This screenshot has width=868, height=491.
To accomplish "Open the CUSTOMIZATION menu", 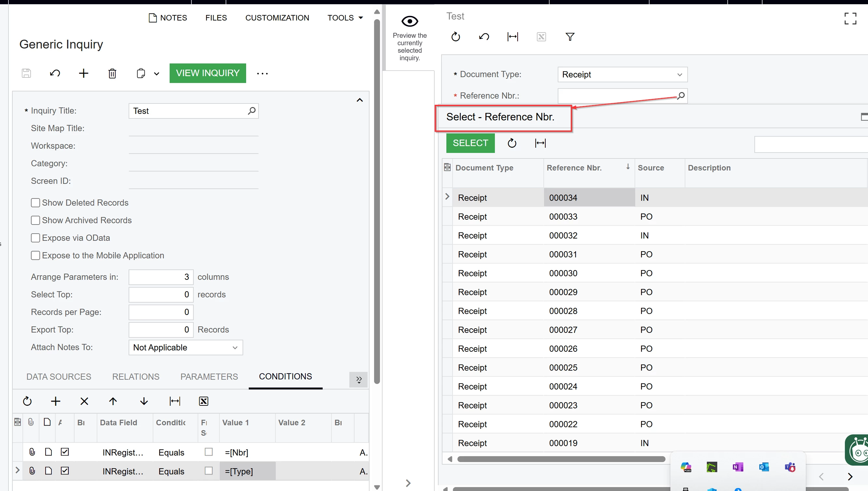I will coord(277,18).
